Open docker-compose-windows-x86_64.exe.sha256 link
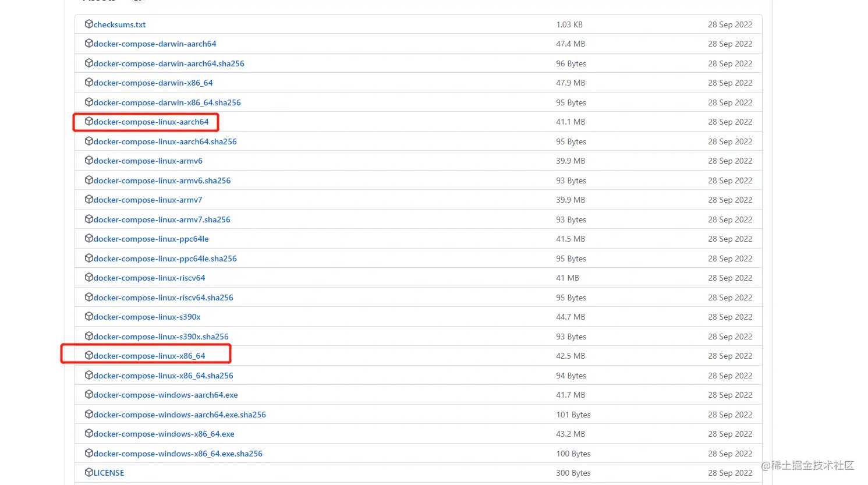 pos(178,454)
